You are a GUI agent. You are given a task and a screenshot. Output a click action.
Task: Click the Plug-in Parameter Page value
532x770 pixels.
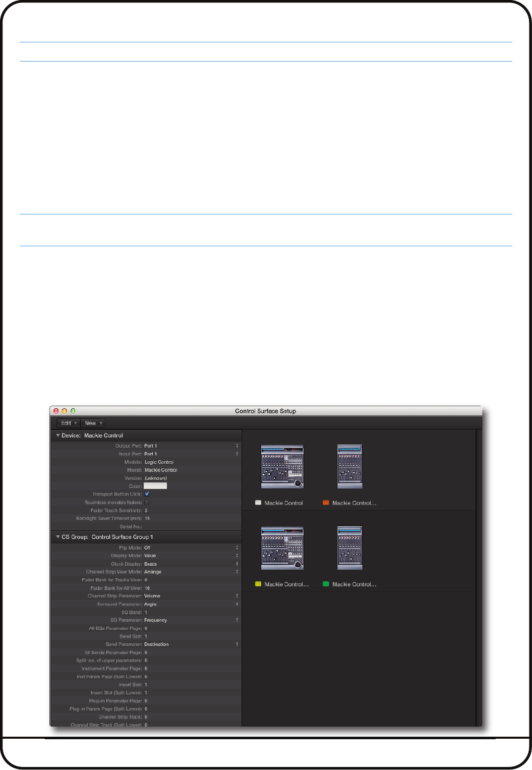[x=146, y=701]
